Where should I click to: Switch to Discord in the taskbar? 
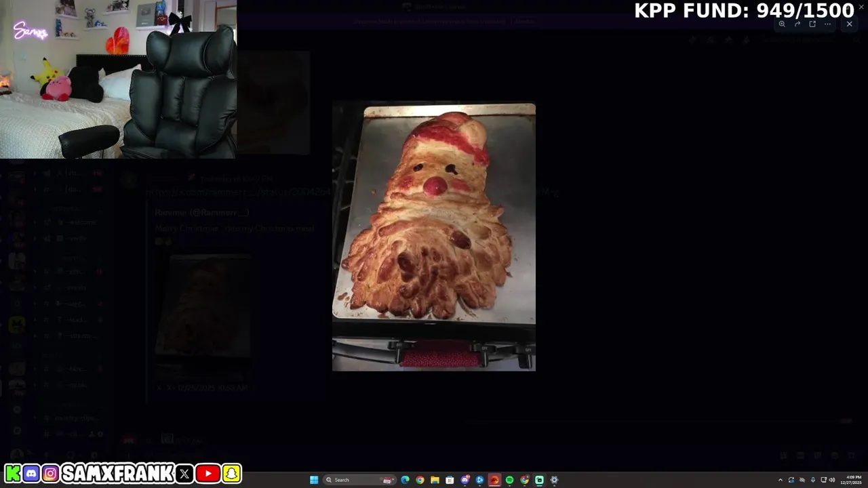(465, 480)
